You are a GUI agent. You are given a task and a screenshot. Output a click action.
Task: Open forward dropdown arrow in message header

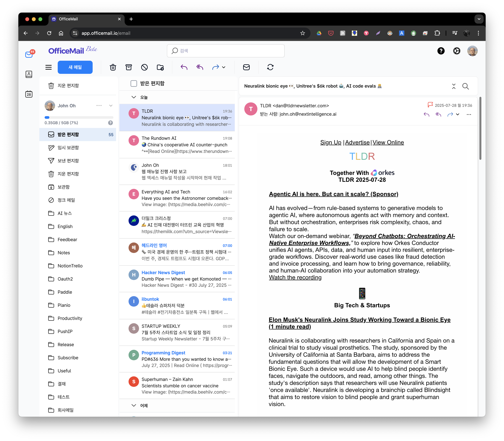(x=457, y=115)
